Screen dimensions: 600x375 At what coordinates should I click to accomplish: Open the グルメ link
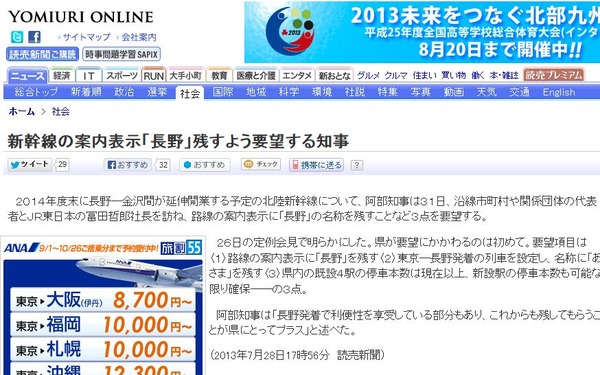point(368,75)
